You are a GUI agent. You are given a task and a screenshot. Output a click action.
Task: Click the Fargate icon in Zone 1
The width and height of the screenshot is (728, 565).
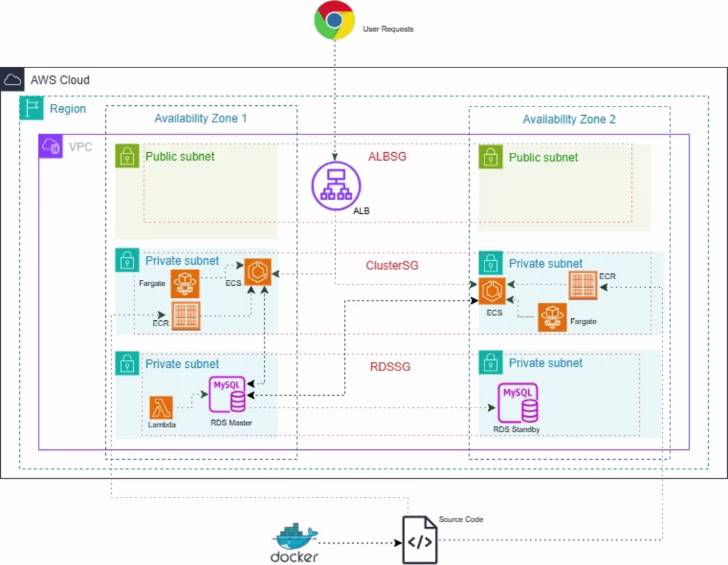click(x=185, y=284)
